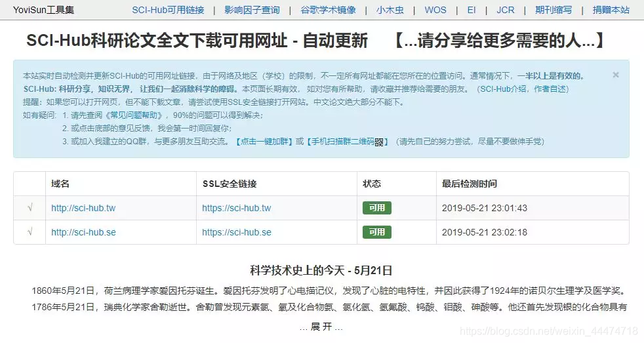This screenshot has height=343, width=644.
Task: Click the 最后检测时间 column header
Action: (470, 184)
